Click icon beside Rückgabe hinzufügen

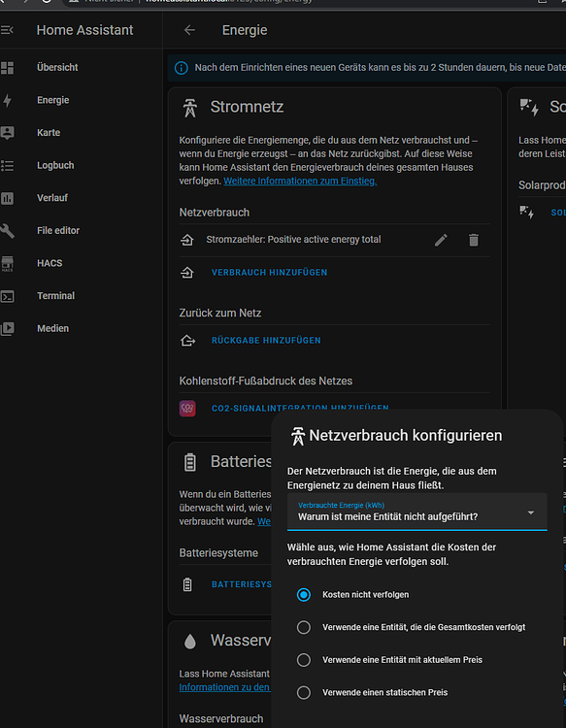coord(187,341)
